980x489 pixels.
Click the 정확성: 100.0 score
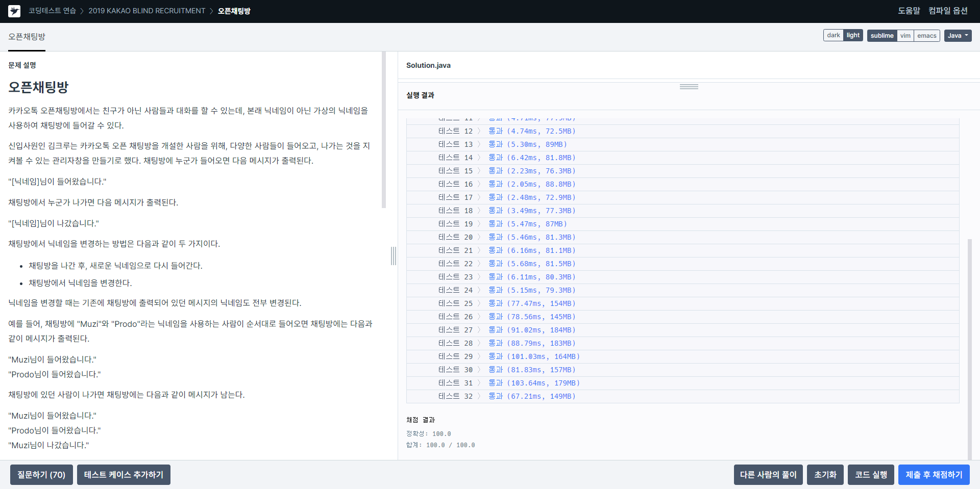[x=429, y=434]
